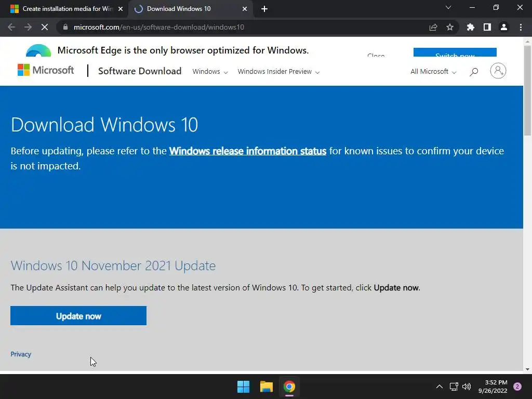Share this page using the share icon
Image resolution: width=532 pixels, height=399 pixels.
[x=433, y=27]
